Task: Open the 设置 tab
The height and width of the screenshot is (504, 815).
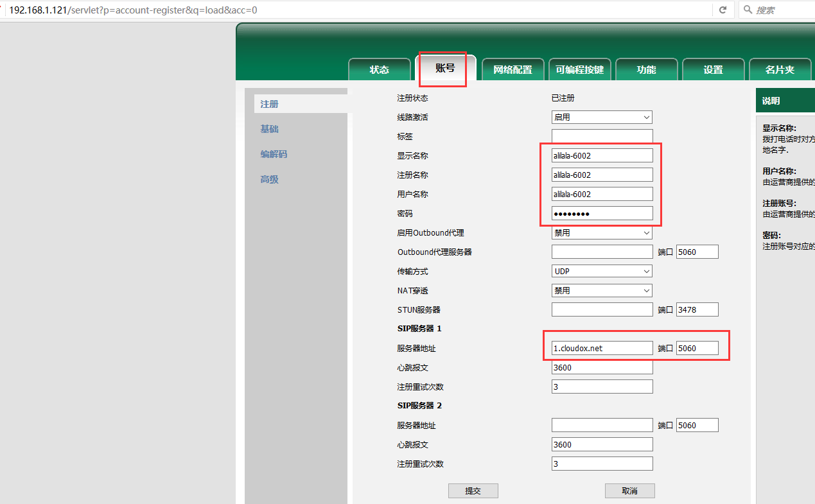Action: click(x=713, y=70)
